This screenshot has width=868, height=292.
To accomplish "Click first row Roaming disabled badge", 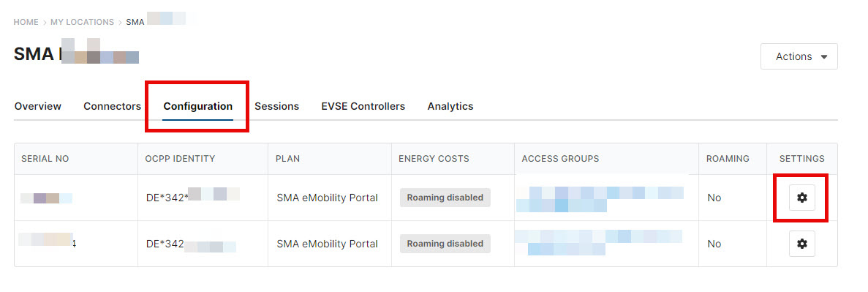I will pyautogui.click(x=445, y=198).
